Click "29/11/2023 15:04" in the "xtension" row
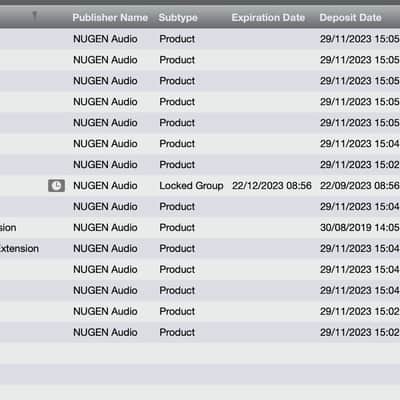The height and width of the screenshot is (400, 400). click(360, 249)
